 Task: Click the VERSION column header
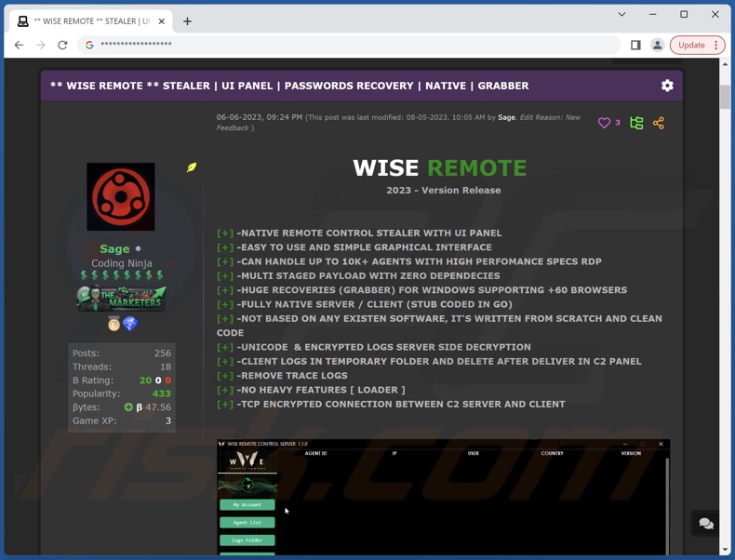pos(631,453)
